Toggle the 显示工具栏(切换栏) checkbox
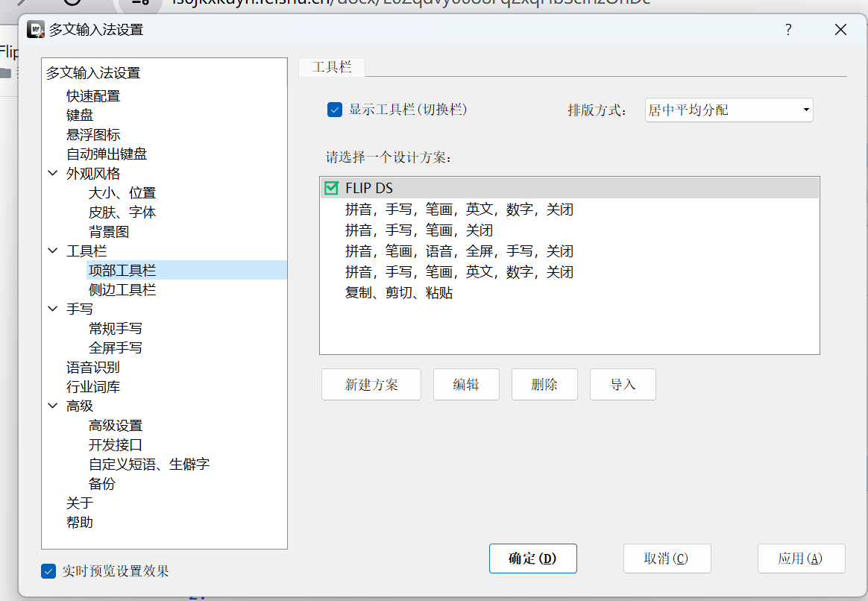This screenshot has height=601, width=868. [x=334, y=110]
